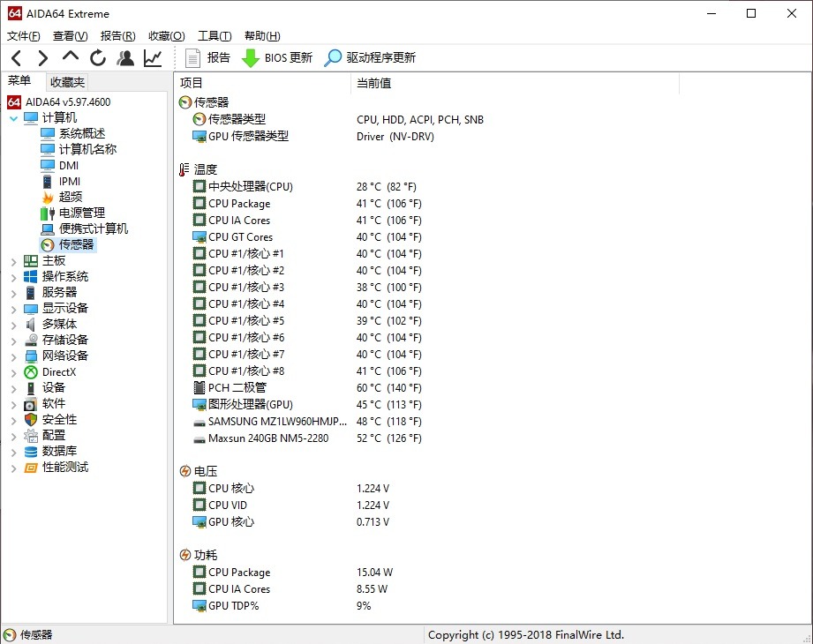Select the SAMSUNG MZ1LW960HMJP row
This screenshot has width=813, height=644.
coord(307,421)
